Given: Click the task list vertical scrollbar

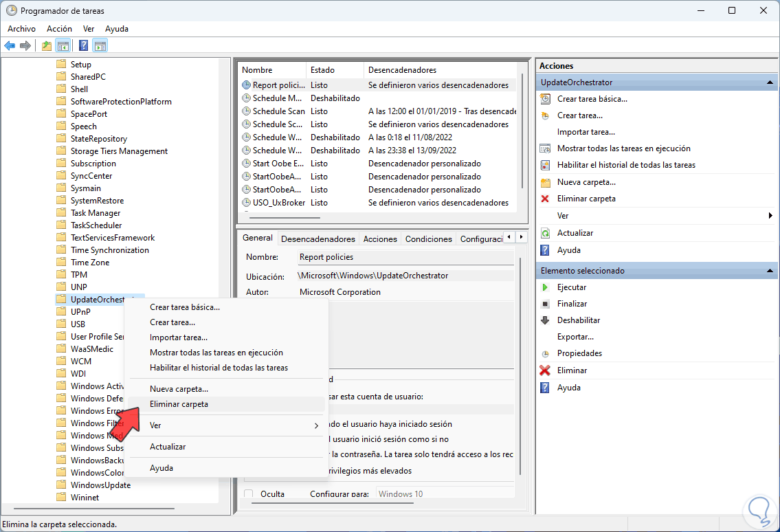Looking at the screenshot, I should pyautogui.click(x=522, y=131).
